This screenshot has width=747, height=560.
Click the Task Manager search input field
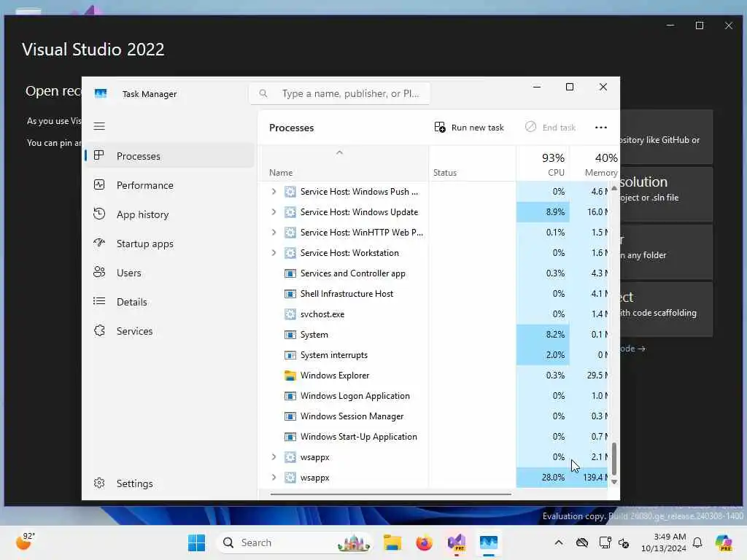tap(340, 93)
